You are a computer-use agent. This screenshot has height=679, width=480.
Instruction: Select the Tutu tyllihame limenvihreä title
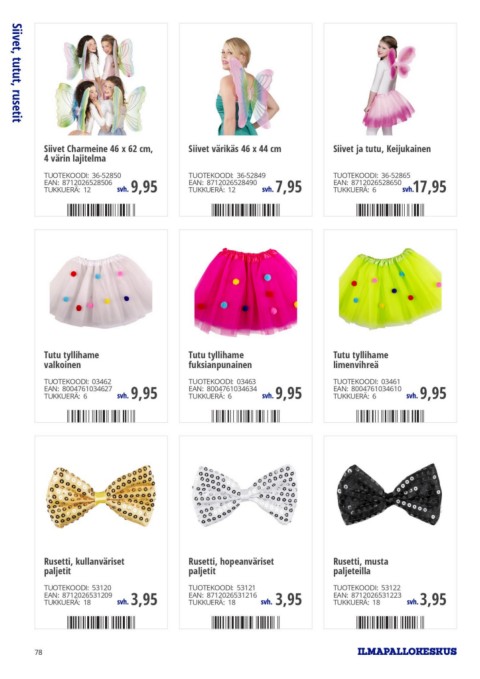[360, 360]
